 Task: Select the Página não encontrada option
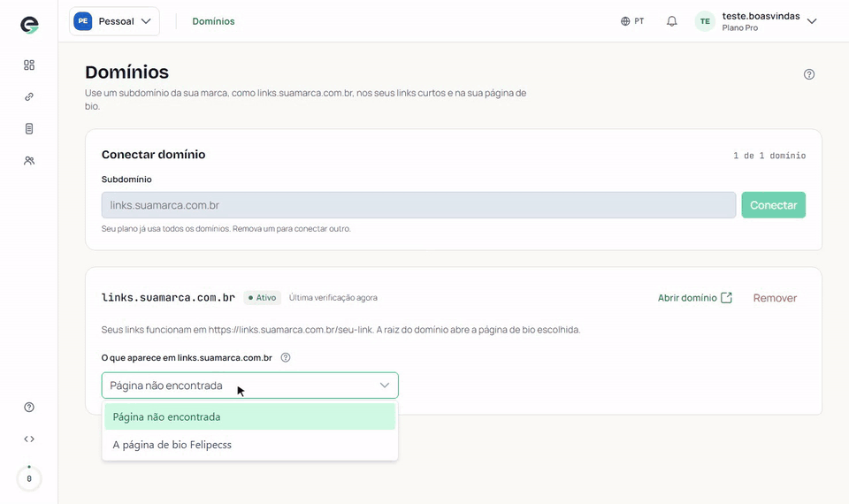click(x=249, y=416)
